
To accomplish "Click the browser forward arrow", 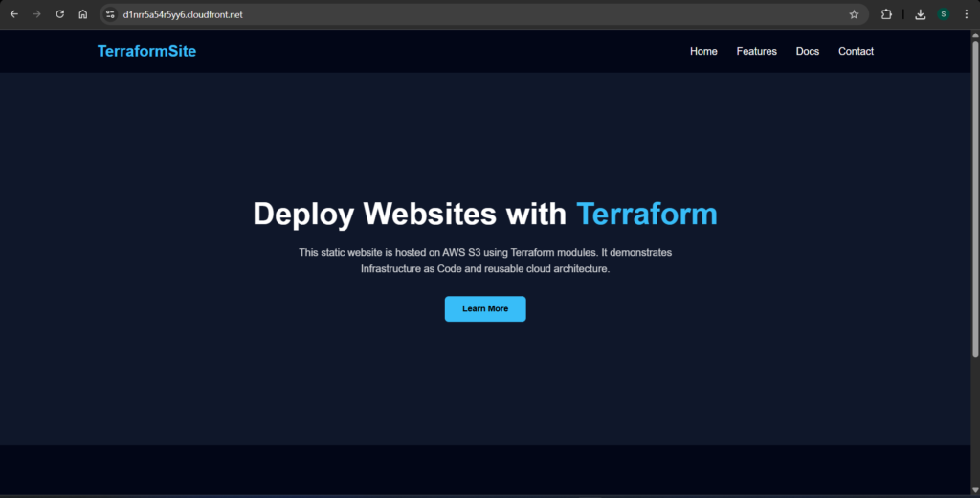I will point(37,14).
